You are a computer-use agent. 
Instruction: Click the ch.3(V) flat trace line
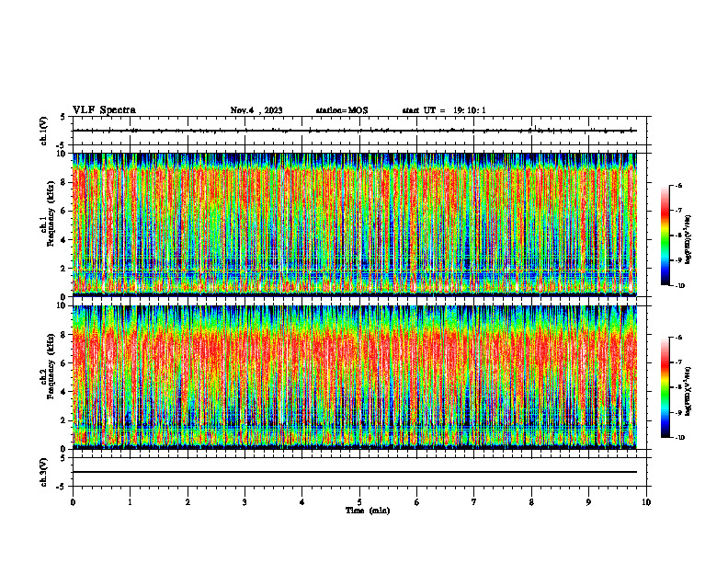[355, 472]
